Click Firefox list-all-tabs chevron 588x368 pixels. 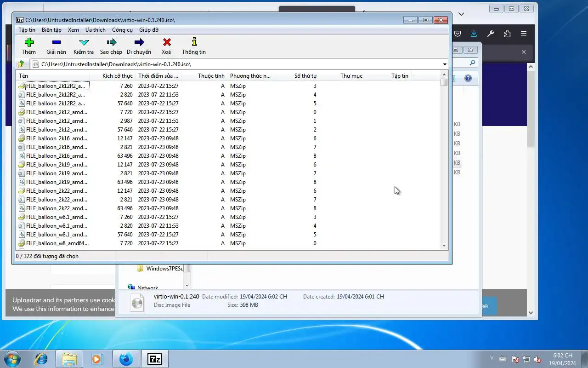coord(461,14)
